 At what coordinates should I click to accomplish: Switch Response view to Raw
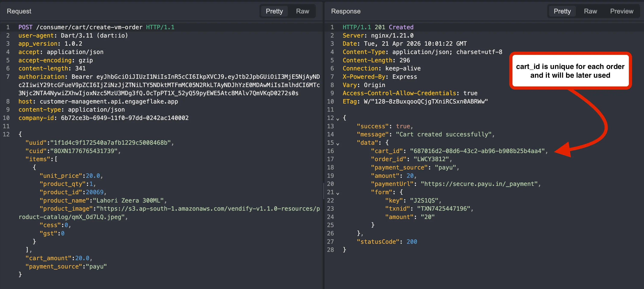pyautogui.click(x=590, y=11)
